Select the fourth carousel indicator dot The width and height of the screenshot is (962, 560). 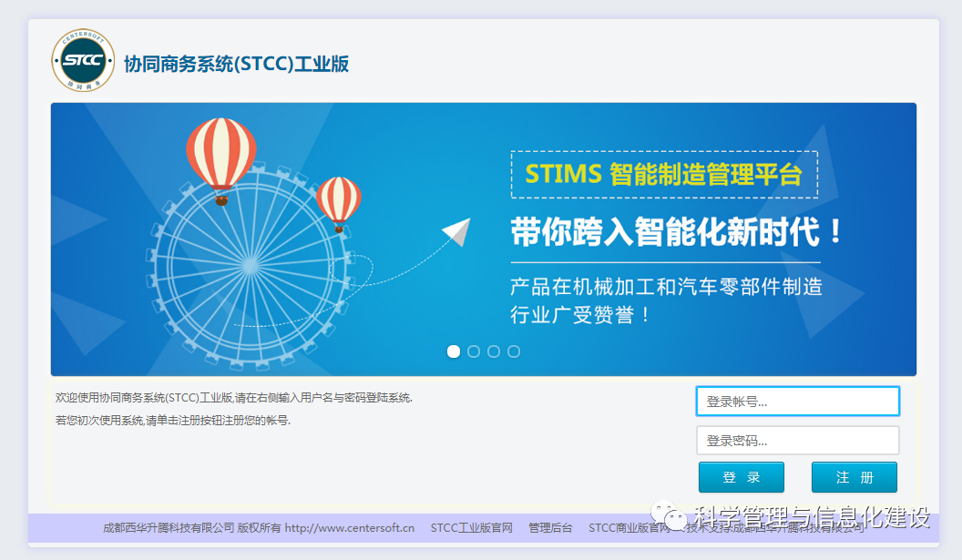(514, 351)
